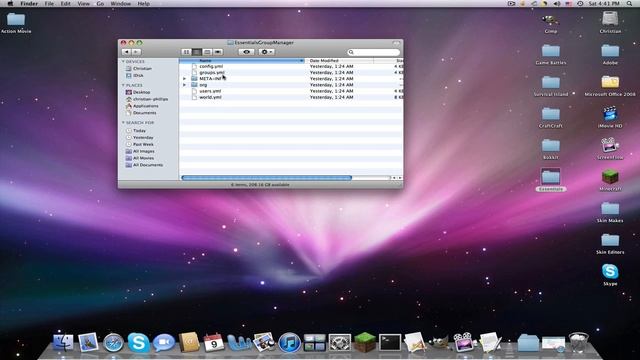640x360 pixels.
Task: Open iDisk in the sidebar
Action: (x=135, y=76)
